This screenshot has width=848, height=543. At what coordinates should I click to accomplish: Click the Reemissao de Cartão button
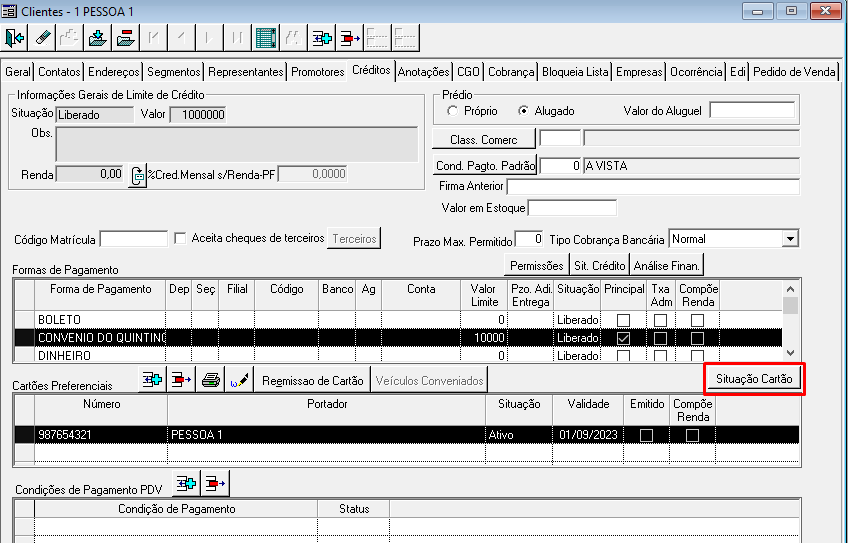tap(313, 381)
